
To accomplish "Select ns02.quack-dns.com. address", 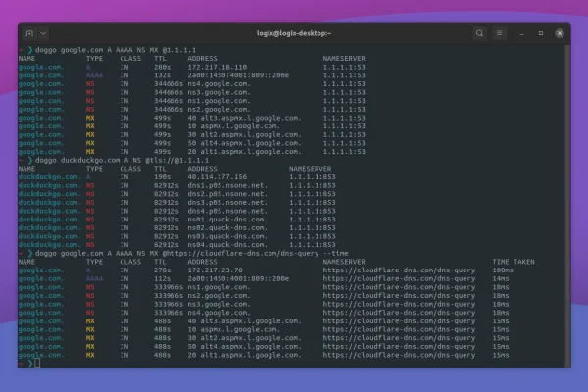I will click(227, 228).
